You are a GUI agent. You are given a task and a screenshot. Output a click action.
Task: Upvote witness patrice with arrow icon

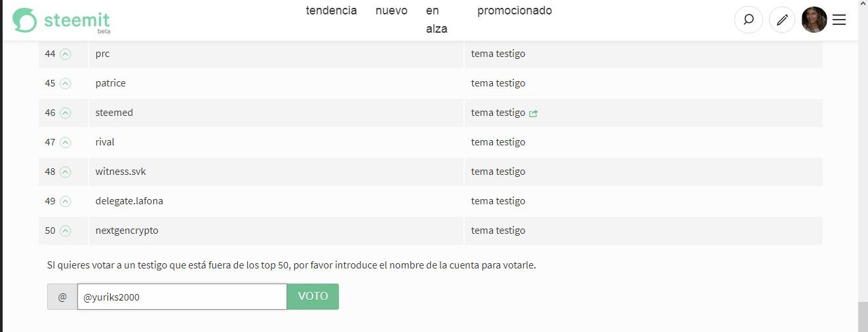click(65, 83)
